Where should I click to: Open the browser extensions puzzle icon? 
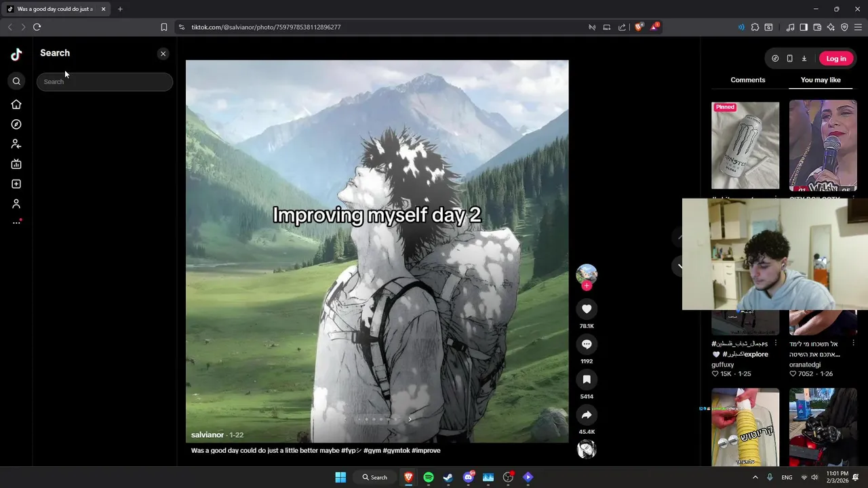[755, 27]
